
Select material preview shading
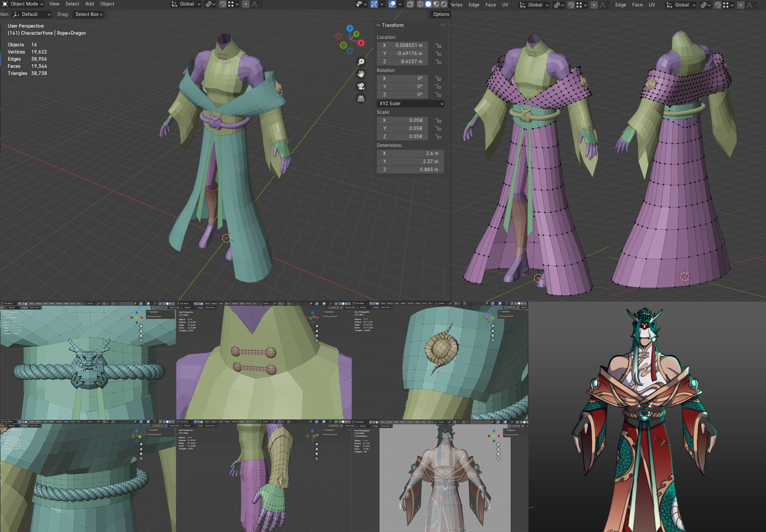pos(436,4)
